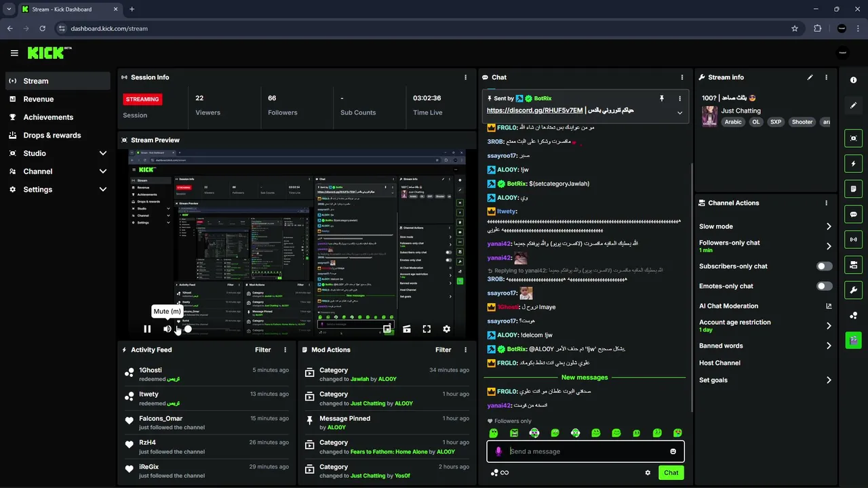Enable picture-in-picture in the preview
Screen dimensions: 868x488
coord(387,329)
